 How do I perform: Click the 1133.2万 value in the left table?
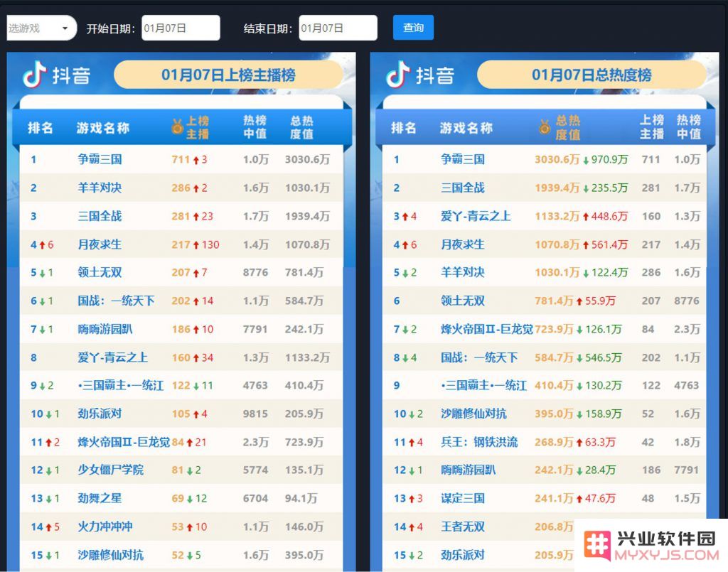click(307, 357)
